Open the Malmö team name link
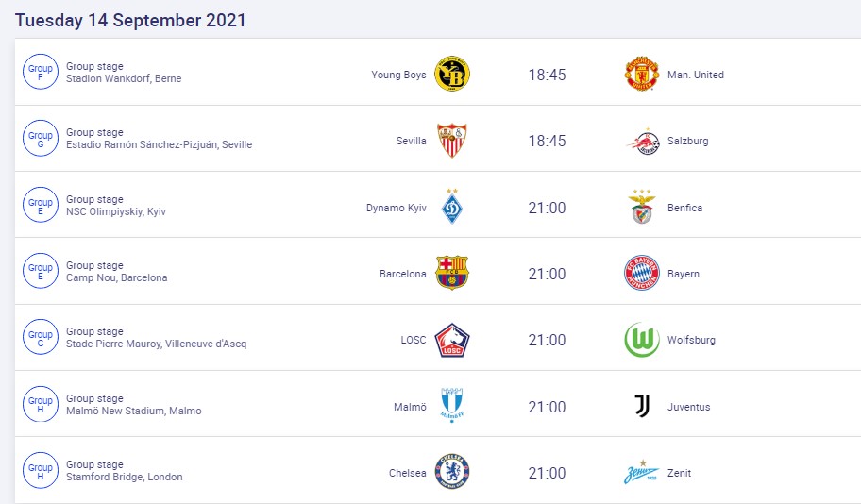861x504 pixels. point(410,408)
